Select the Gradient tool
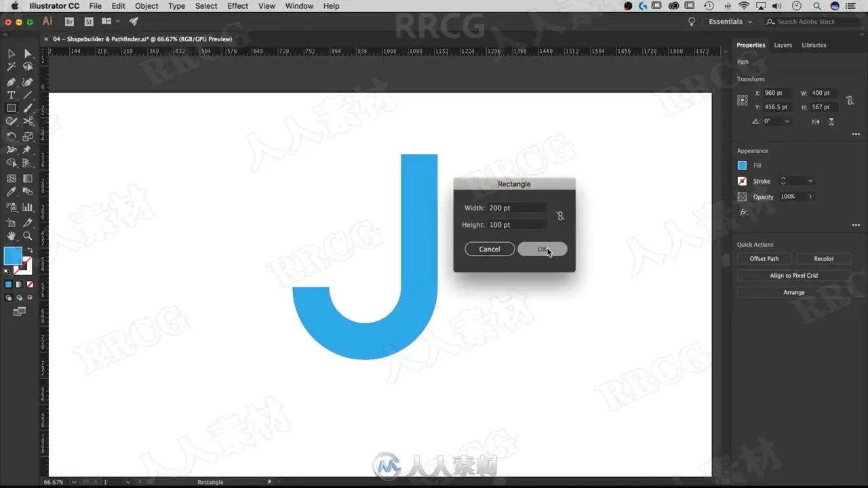Screen dimensions: 868x488 coord(28,179)
